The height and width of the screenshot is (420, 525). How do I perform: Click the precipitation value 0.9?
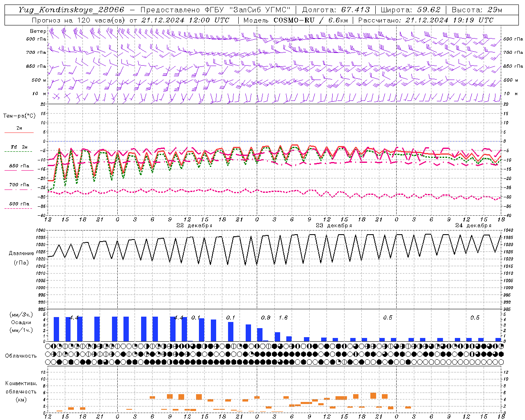pyautogui.click(x=266, y=317)
